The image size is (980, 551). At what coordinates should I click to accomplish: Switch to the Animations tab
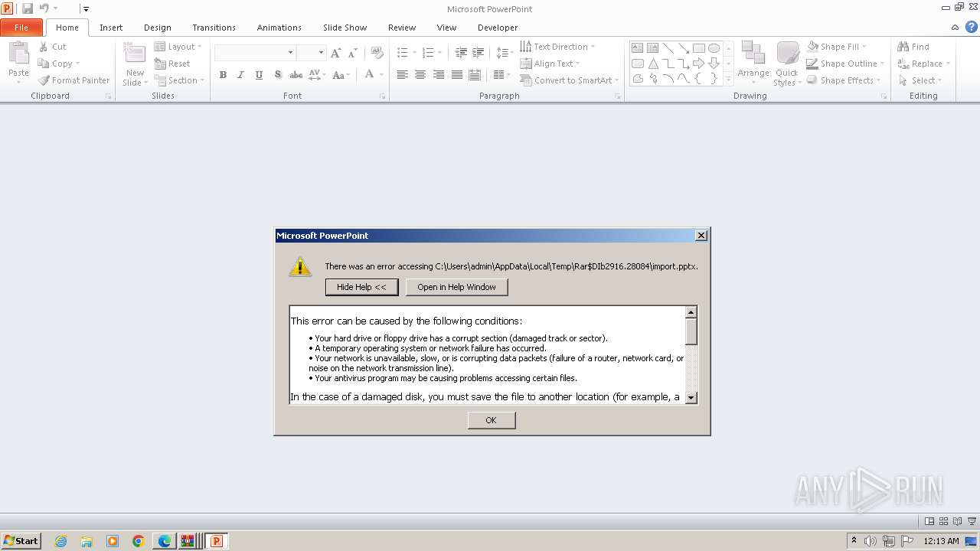click(279, 28)
